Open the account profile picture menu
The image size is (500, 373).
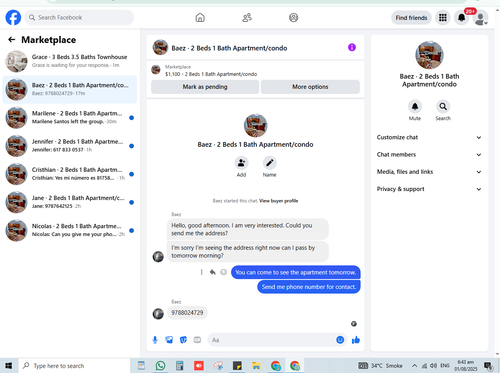480,18
